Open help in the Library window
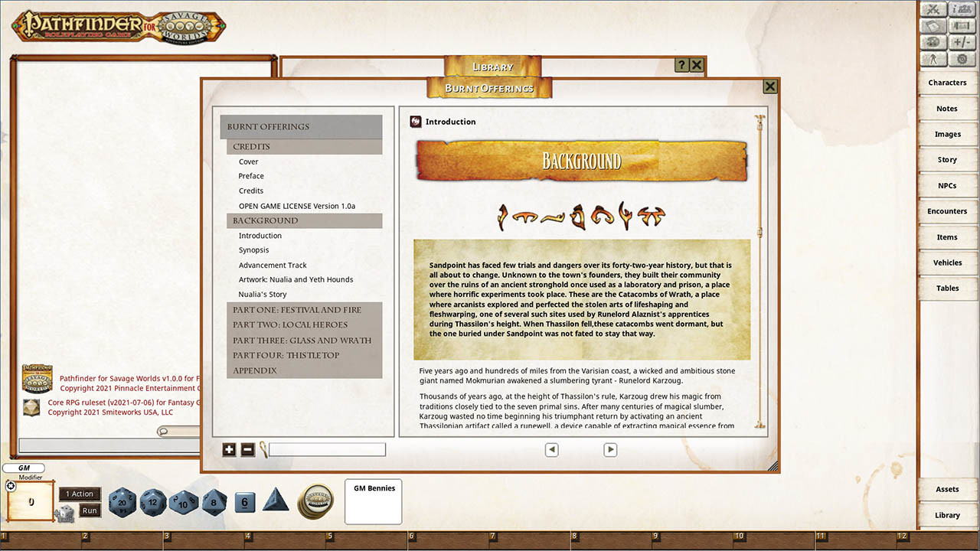Screen dimensions: 980x551 (x=681, y=66)
